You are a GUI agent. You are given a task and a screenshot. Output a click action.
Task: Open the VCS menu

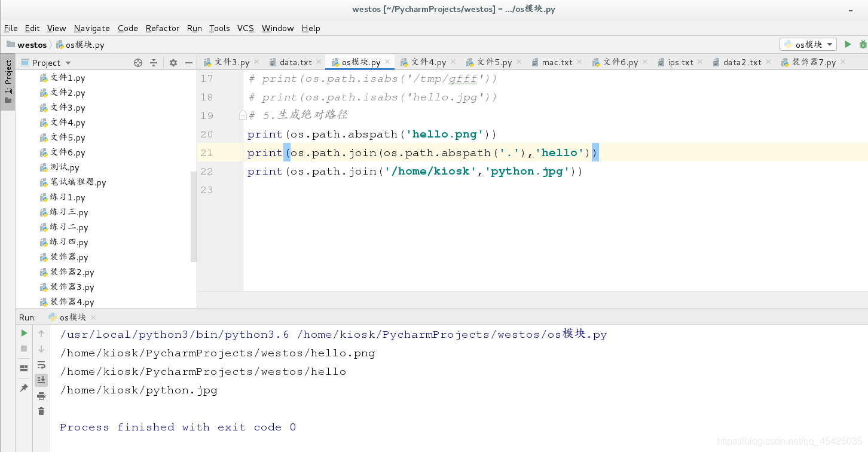coord(246,28)
